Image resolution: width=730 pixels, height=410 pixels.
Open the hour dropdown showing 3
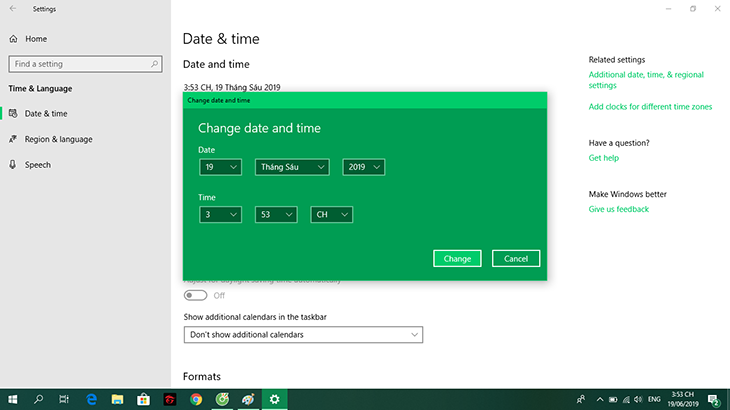[x=220, y=215]
